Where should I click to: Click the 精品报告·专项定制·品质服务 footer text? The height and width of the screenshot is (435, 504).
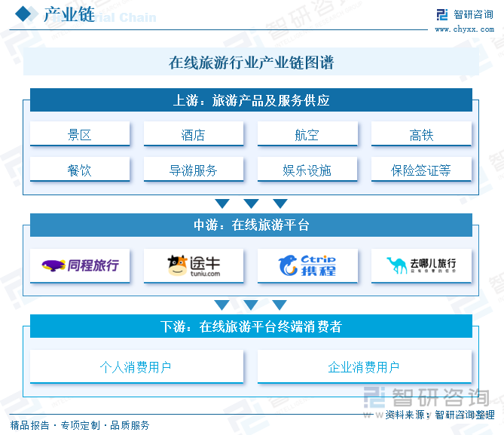point(80,425)
